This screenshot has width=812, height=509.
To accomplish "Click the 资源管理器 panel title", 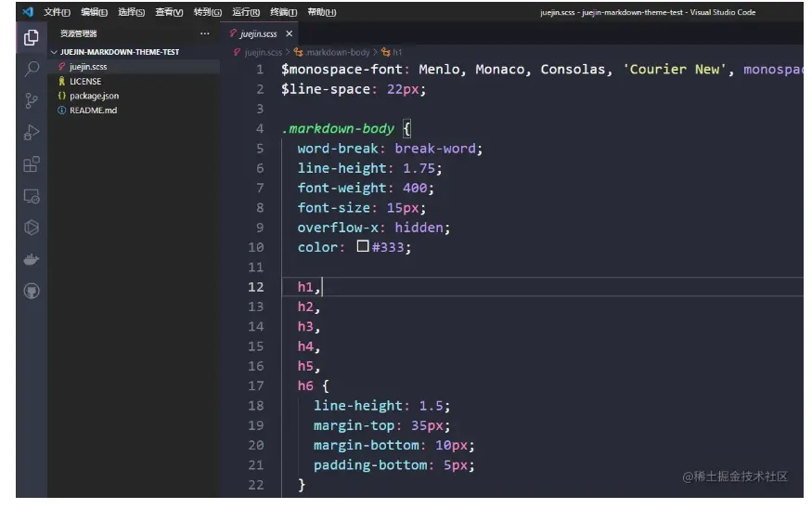I will tap(78, 33).
